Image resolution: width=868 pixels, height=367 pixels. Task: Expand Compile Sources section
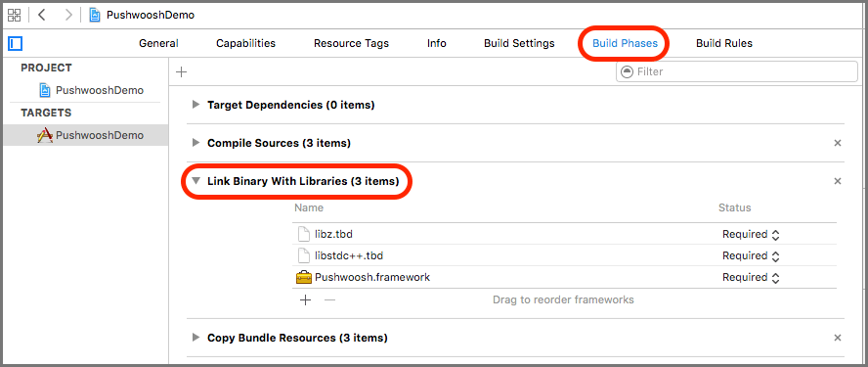click(x=195, y=143)
